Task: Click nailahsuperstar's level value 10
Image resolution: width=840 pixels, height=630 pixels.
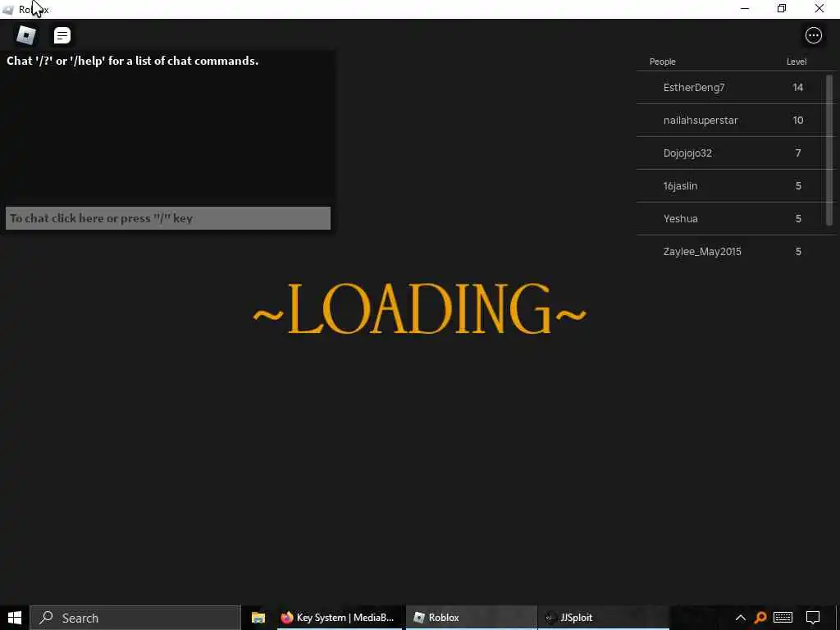Action: 797,120
